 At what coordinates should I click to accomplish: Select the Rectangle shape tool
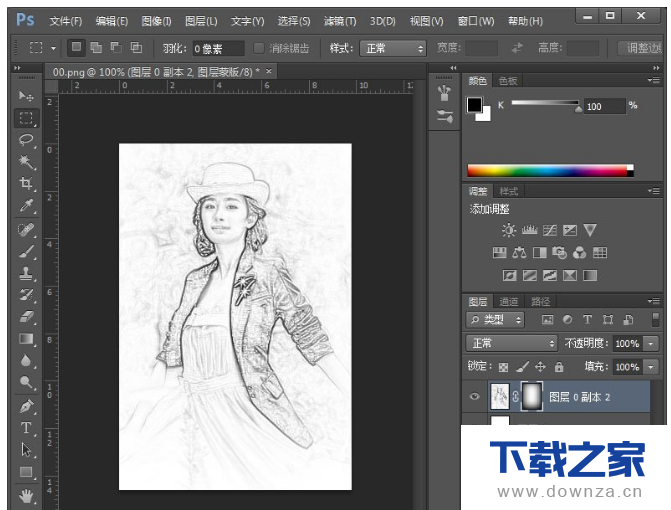26,472
